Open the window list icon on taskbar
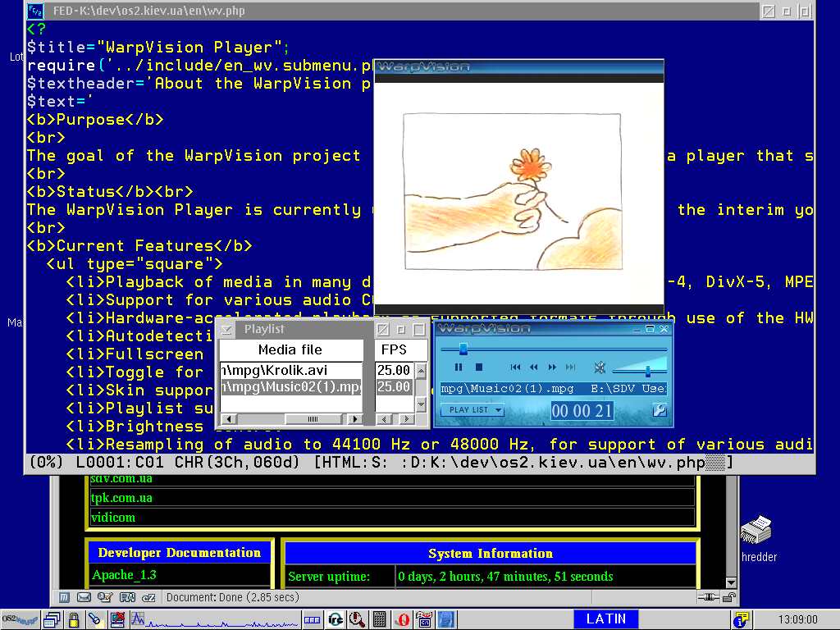The image size is (840, 630). pyautogui.click(x=52, y=620)
